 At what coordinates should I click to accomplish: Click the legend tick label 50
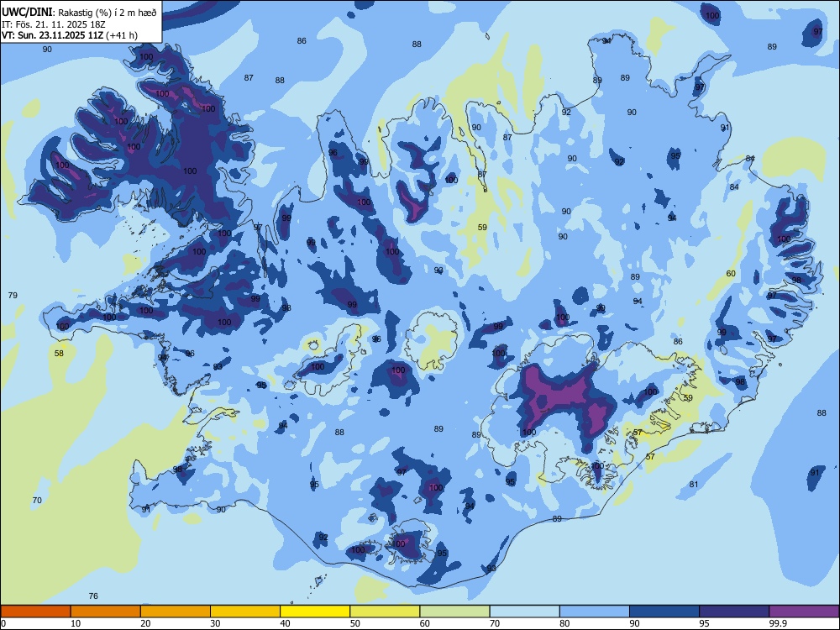click(355, 623)
